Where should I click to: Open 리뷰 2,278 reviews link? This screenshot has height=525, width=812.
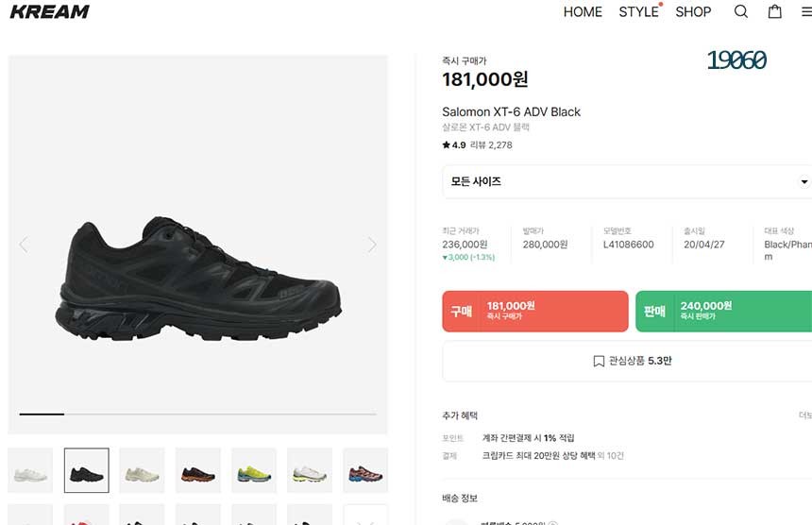tap(491, 145)
